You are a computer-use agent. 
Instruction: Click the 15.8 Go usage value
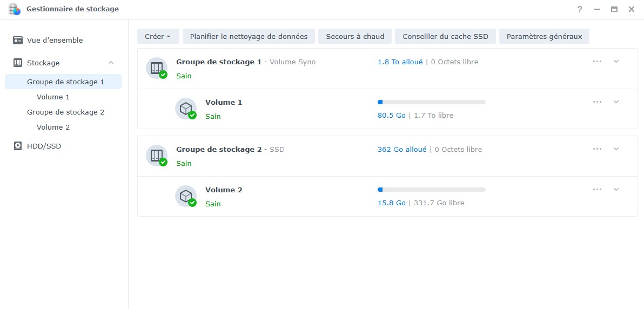[x=391, y=203]
